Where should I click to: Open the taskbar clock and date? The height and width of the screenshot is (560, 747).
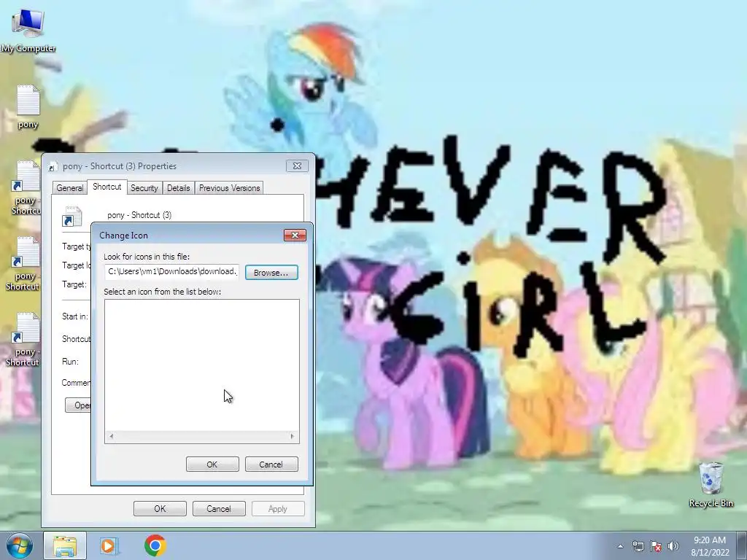tap(710, 546)
